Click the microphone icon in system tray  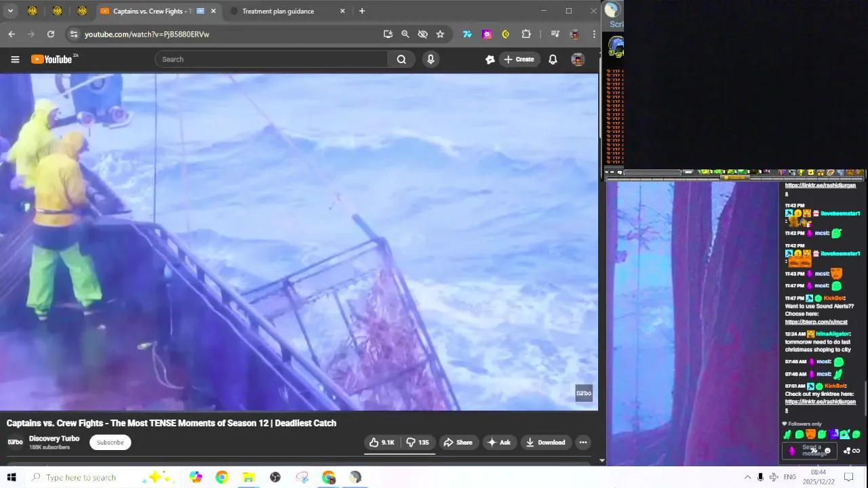(760, 477)
